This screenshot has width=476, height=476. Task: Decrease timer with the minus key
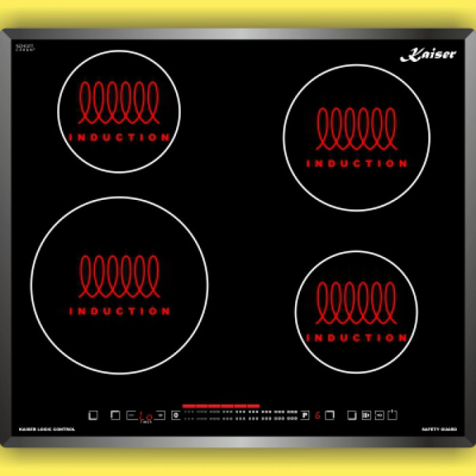(x=131, y=415)
